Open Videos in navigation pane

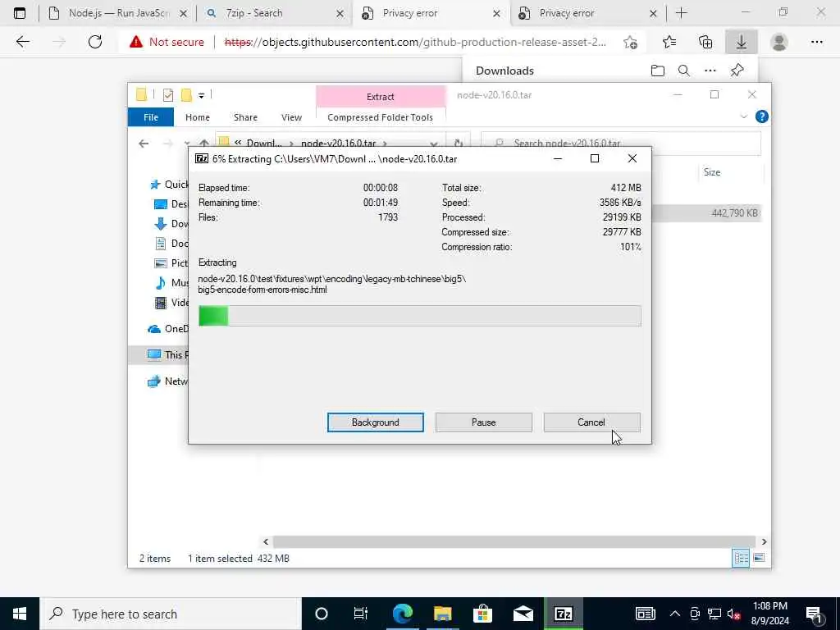[x=171, y=303]
